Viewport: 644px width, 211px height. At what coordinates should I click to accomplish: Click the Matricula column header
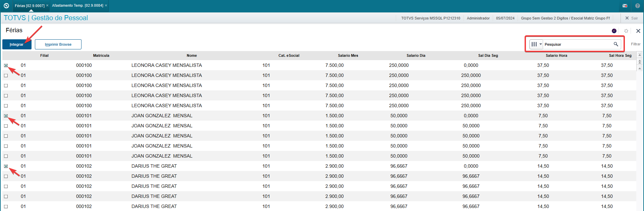coord(101,55)
